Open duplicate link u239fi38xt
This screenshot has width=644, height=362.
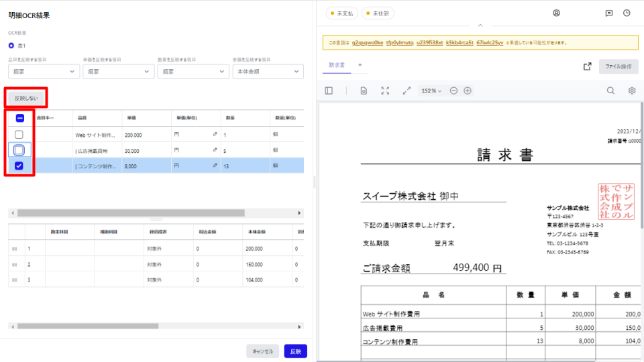coord(429,43)
